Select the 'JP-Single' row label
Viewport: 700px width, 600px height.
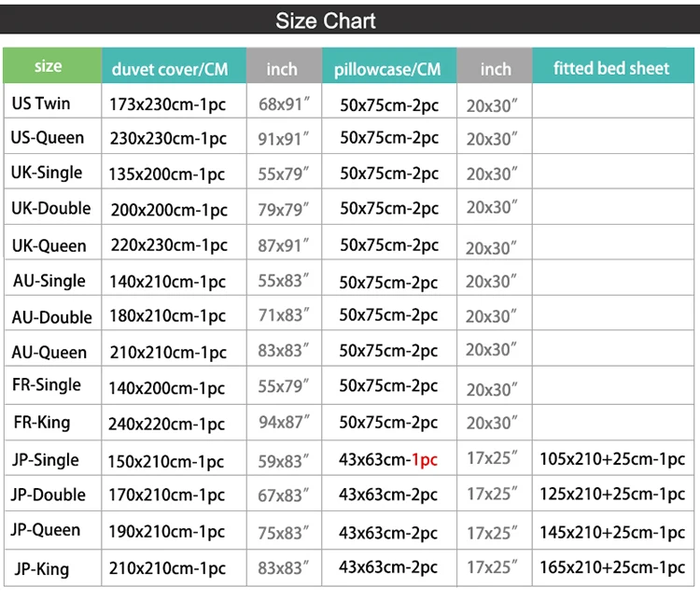tap(46, 459)
